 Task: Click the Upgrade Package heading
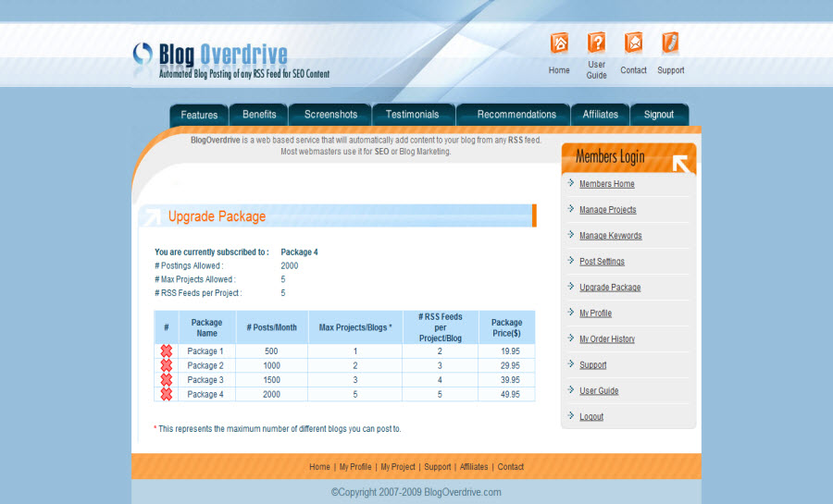tap(217, 216)
